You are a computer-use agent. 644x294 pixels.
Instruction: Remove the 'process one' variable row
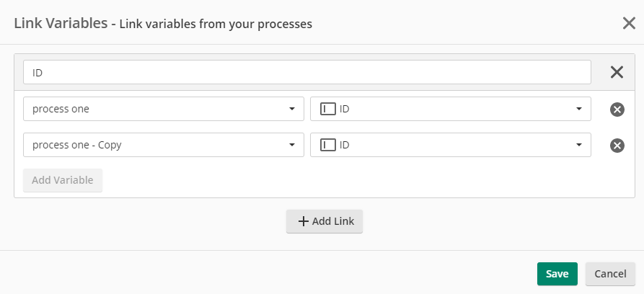[617, 110]
